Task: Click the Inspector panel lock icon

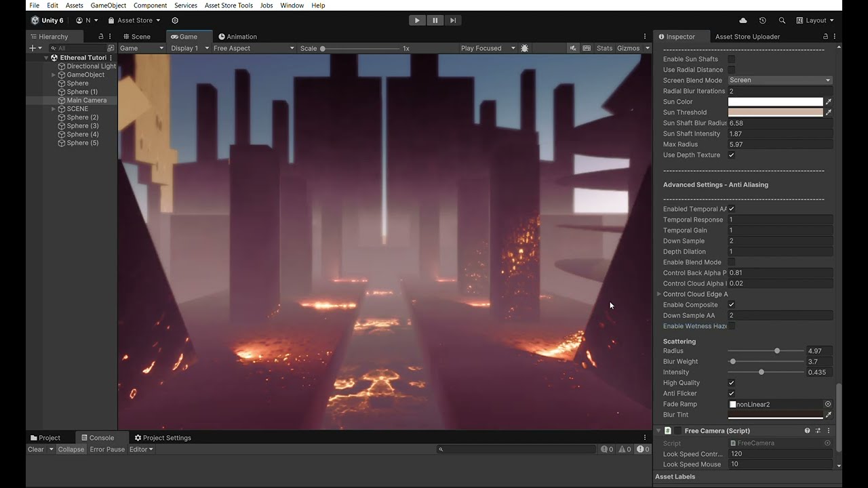Action: coord(825,37)
